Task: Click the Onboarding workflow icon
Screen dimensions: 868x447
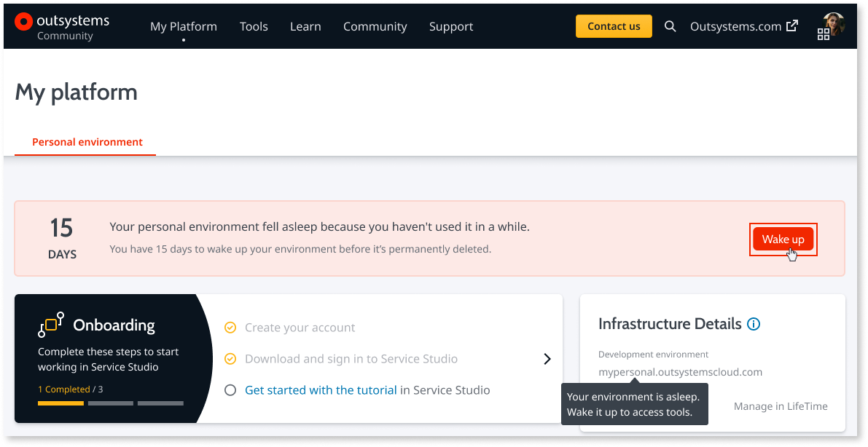Action: (x=51, y=325)
